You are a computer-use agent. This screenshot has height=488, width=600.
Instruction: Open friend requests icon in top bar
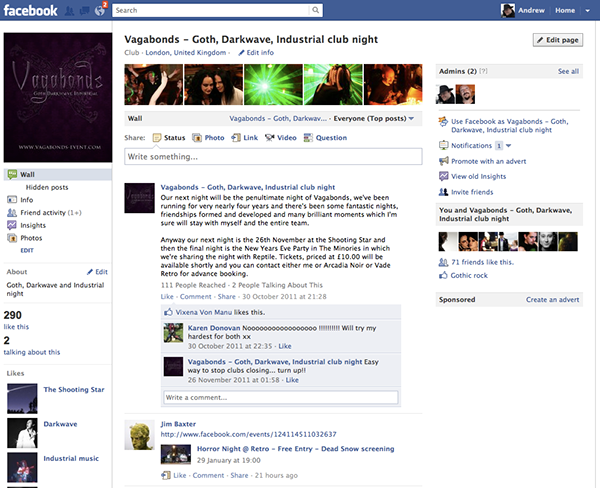coord(70,11)
